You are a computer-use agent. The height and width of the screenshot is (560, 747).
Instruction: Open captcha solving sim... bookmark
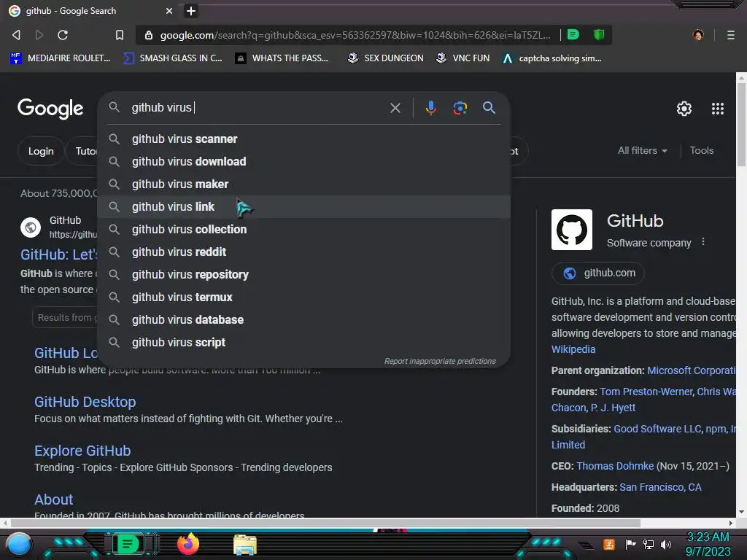pos(551,58)
